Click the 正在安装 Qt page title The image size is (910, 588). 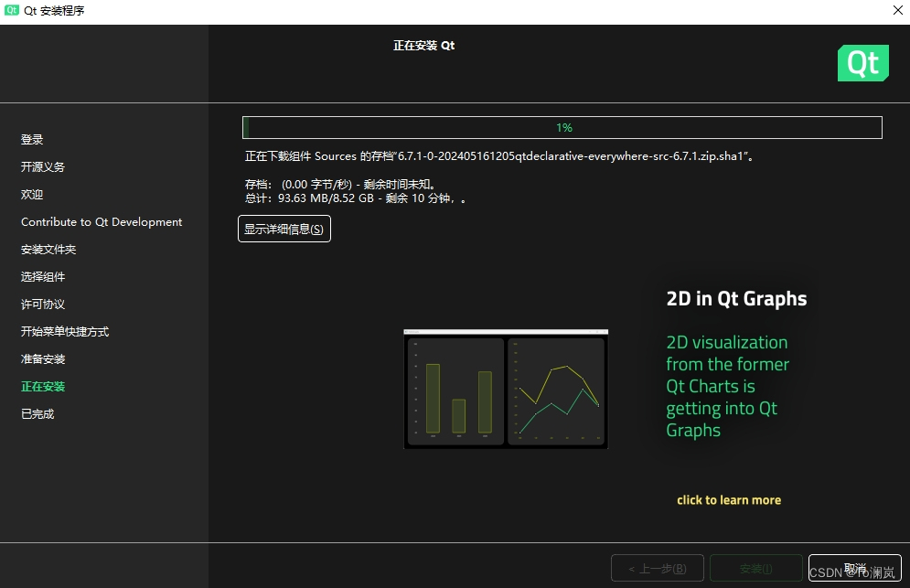423,46
